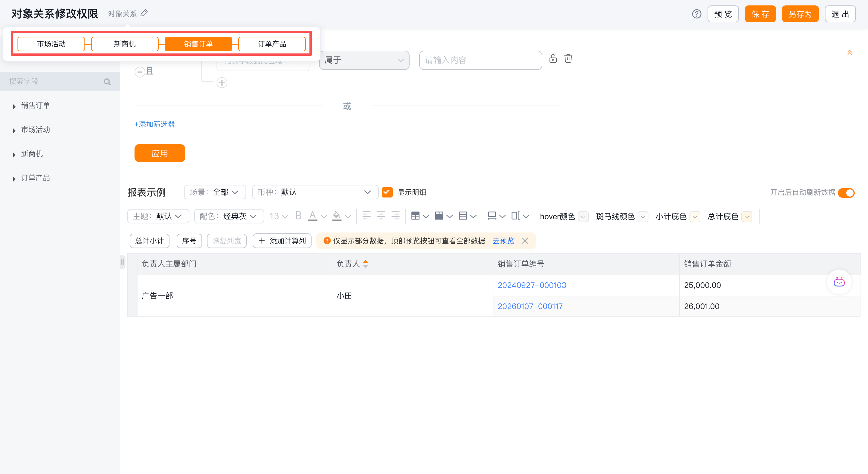Click the table header style icon
Screen dimensions: 868x474
click(439, 216)
